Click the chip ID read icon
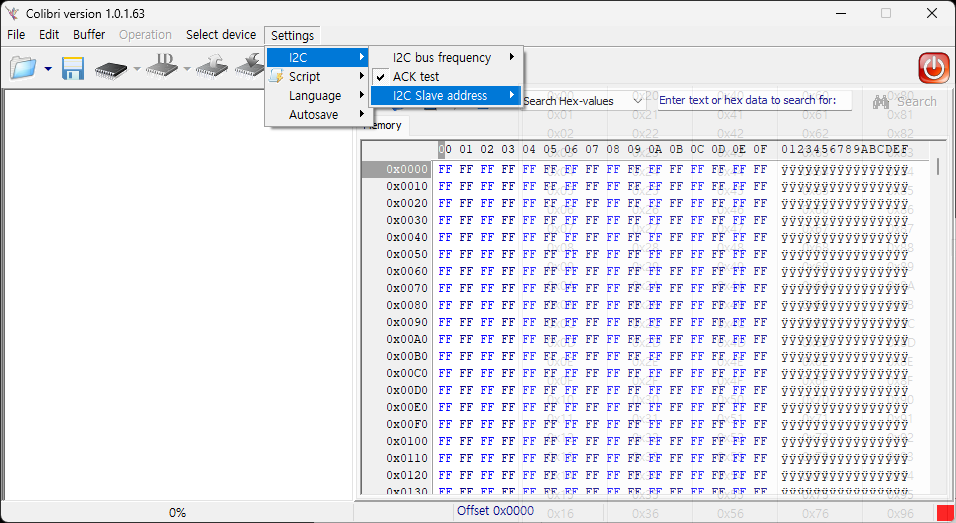Image resolution: width=956 pixels, height=523 pixels. pos(162,67)
